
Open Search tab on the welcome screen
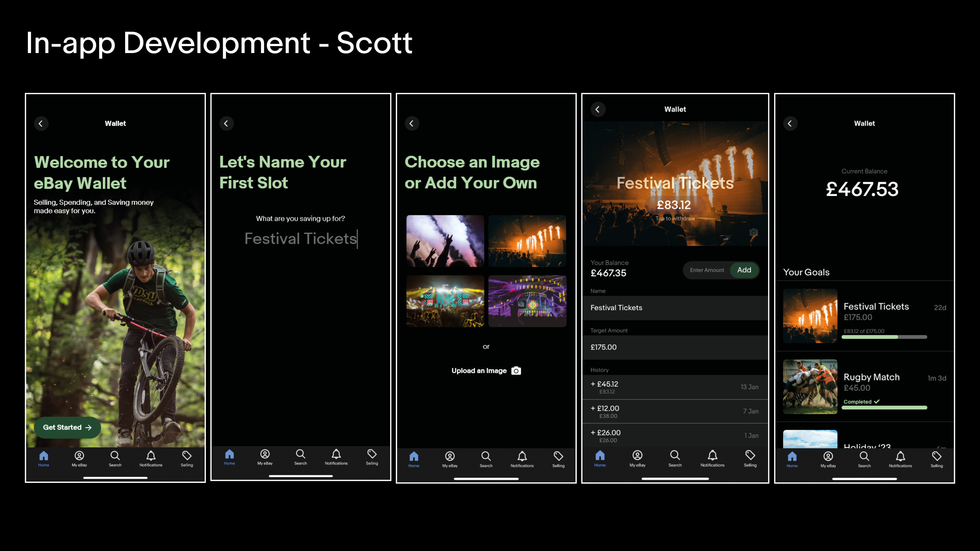coord(115,459)
